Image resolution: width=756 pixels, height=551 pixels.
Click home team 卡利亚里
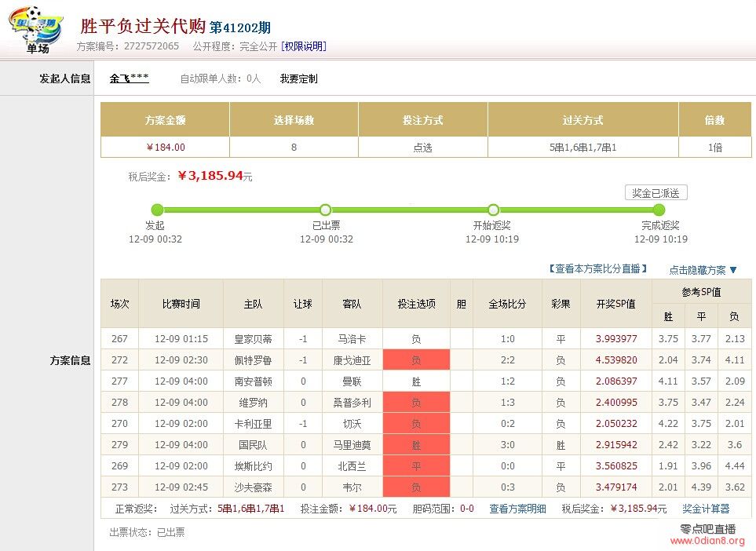(253, 424)
